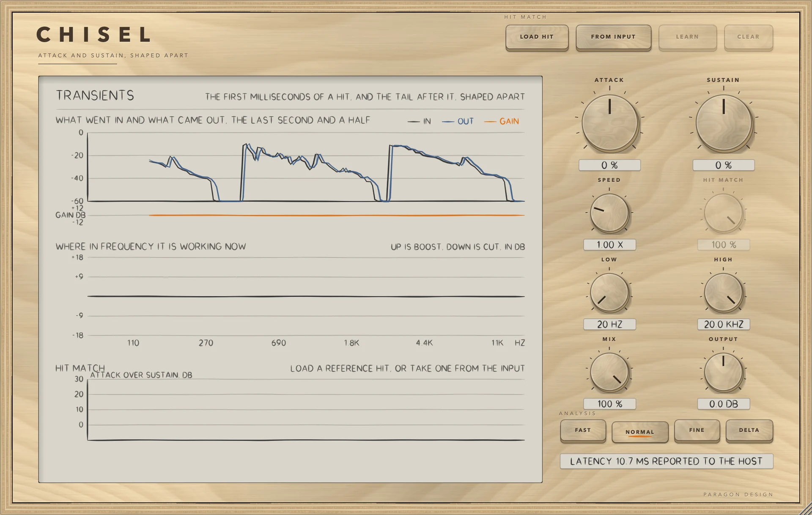
Task: Click the window resize grip corner
Action: pos(806,509)
